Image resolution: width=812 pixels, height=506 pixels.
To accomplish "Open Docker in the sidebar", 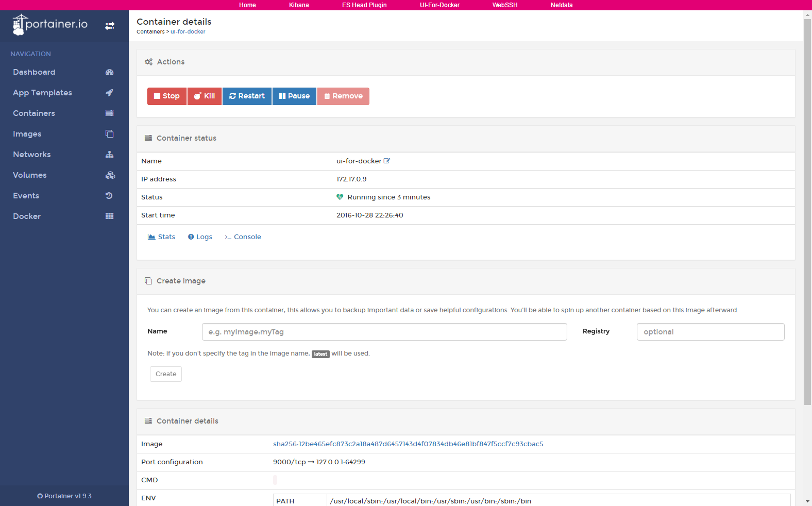I will 27,216.
